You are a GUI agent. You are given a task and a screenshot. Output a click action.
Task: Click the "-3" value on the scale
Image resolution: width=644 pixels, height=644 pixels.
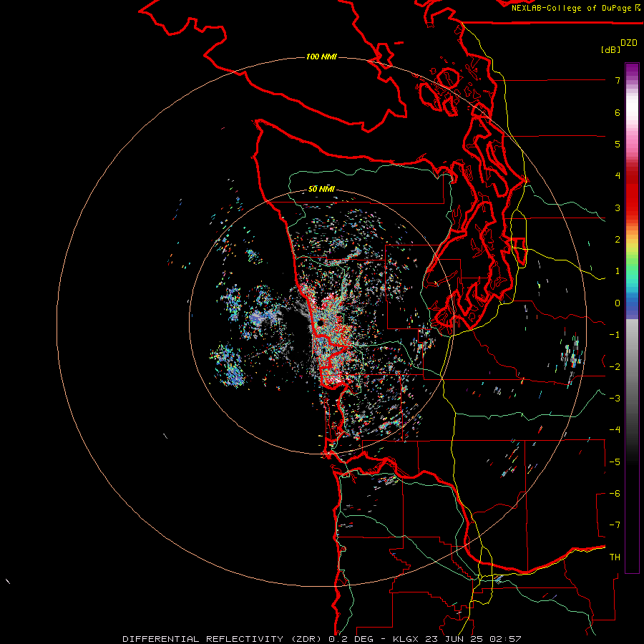point(615,399)
